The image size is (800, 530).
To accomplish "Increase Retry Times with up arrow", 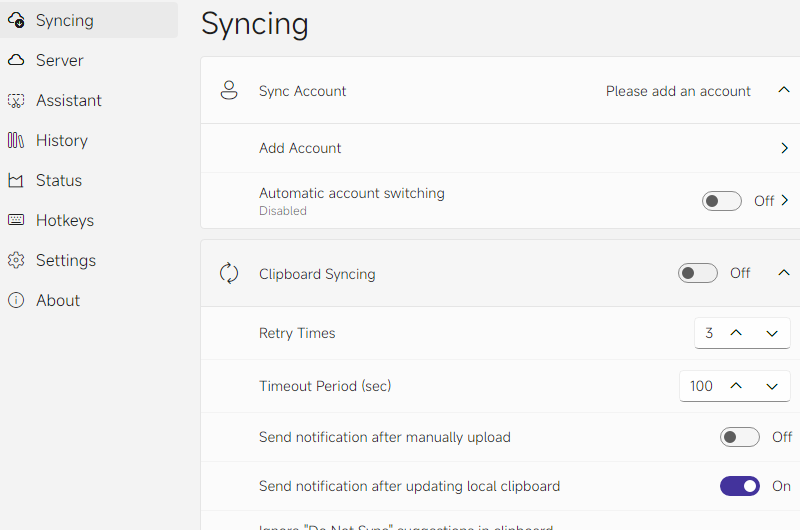I will point(736,333).
